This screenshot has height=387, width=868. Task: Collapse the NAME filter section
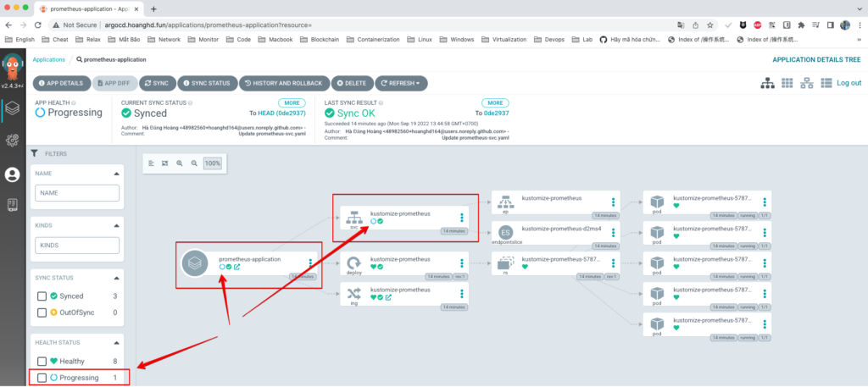point(116,174)
